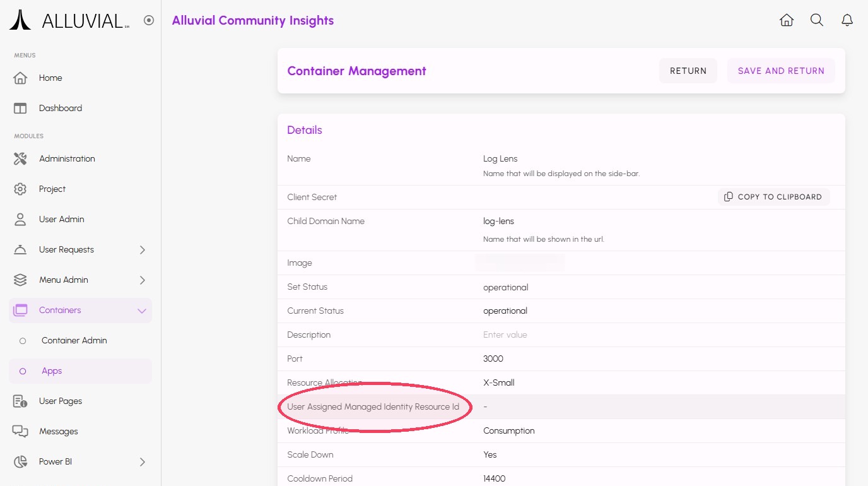Viewport: 868px width, 486px height.
Task: Open notifications bell icon
Action: [x=847, y=20]
